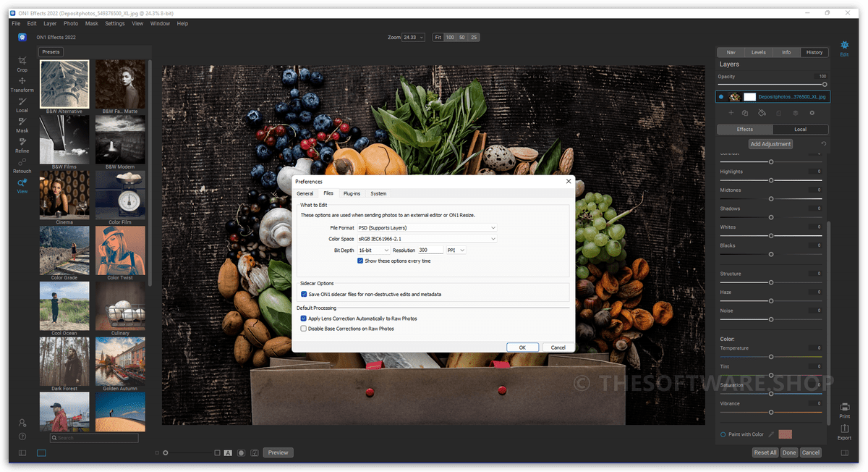Open the Paint with Color swatch

(x=786, y=434)
